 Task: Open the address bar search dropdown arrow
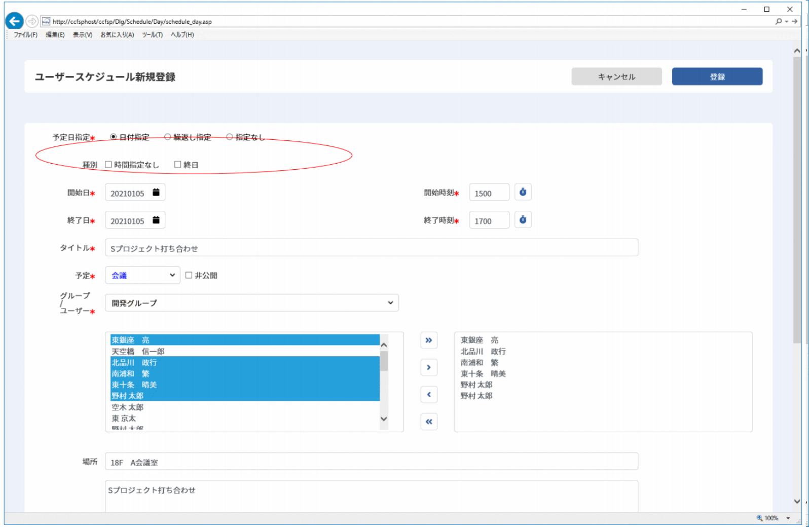pos(786,21)
